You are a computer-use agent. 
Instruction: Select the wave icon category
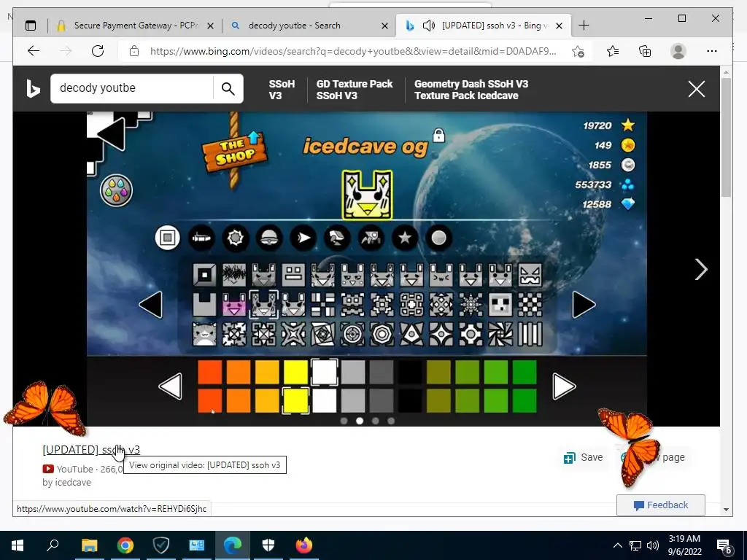[303, 237]
